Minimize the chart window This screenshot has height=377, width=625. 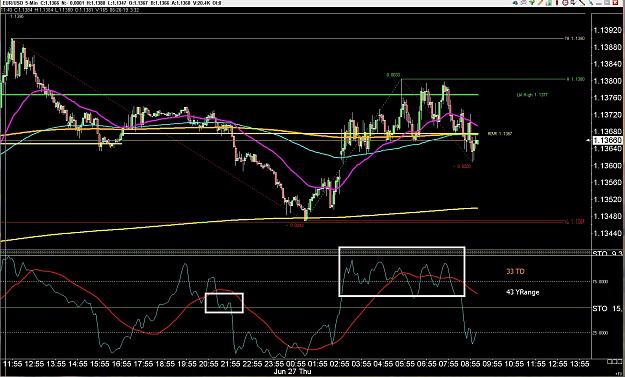coord(599,3)
